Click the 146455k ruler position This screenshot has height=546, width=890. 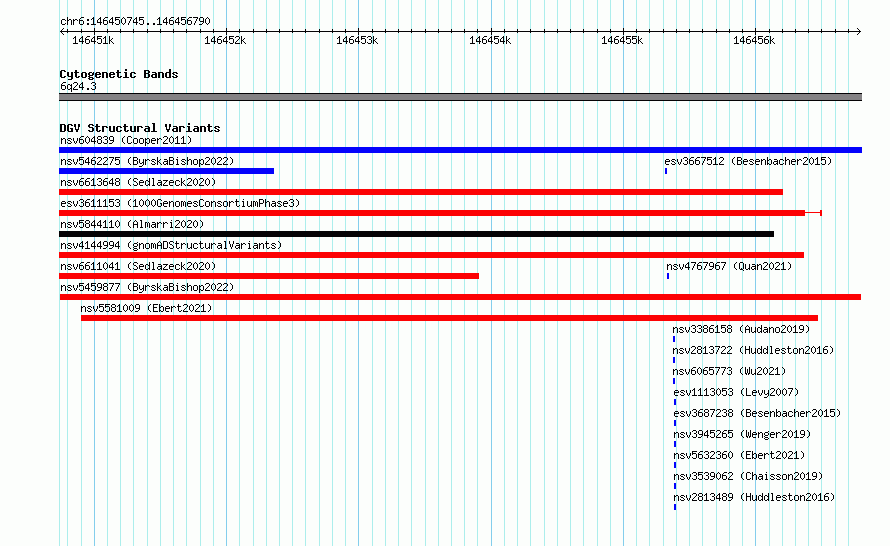point(622,40)
